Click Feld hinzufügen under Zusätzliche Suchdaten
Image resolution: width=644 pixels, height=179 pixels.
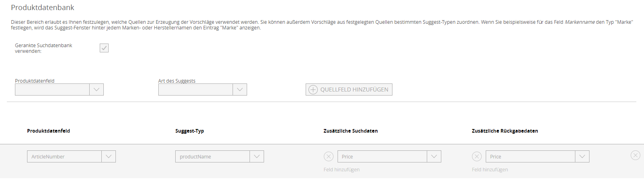(342, 170)
